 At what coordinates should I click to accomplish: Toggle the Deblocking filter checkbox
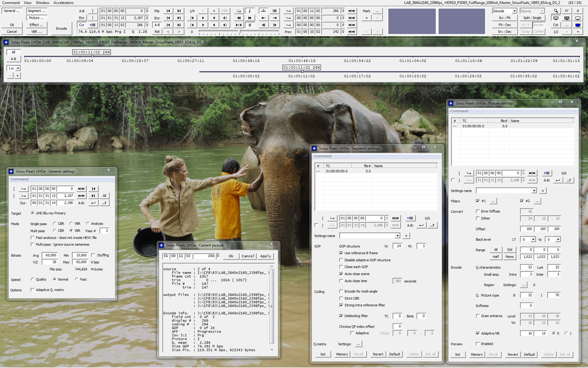click(341, 316)
